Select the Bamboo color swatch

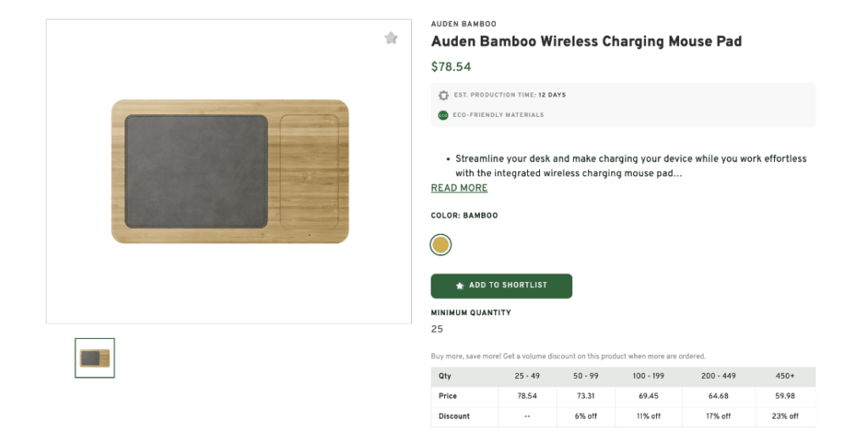441,245
